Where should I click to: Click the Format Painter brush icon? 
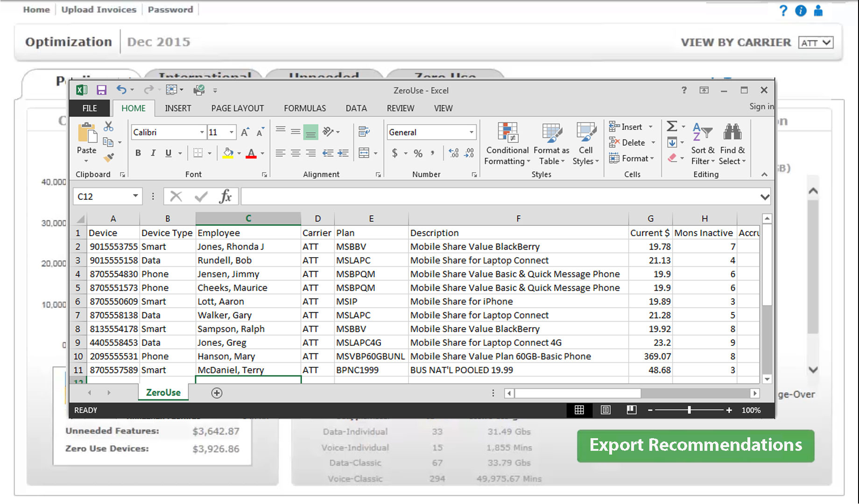click(108, 158)
